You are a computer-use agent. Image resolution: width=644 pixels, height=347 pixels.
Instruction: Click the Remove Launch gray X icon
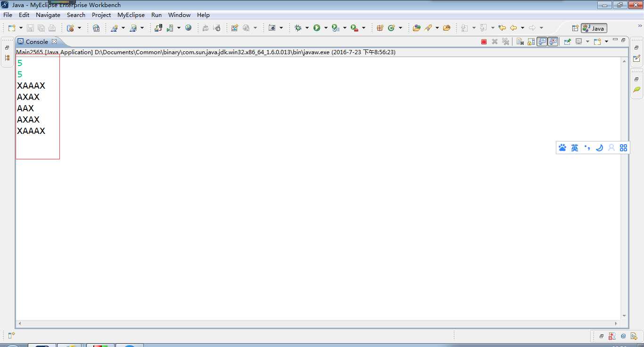point(495,41)
